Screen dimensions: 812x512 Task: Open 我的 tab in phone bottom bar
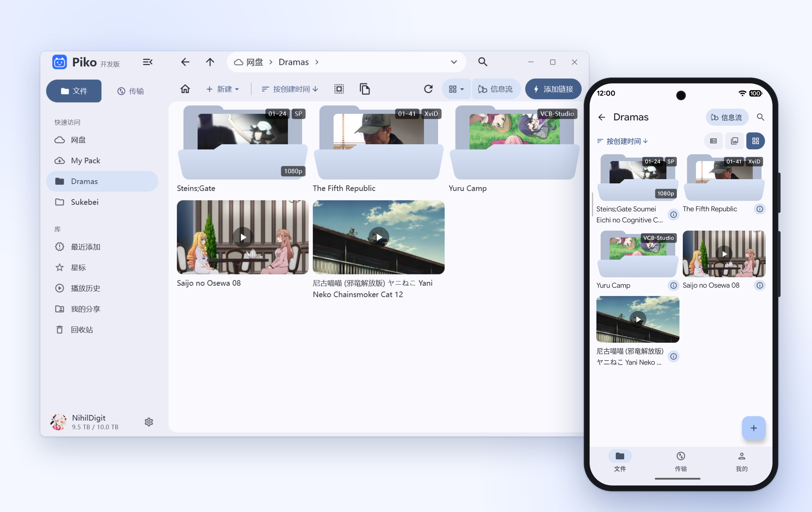coord(742,461)
